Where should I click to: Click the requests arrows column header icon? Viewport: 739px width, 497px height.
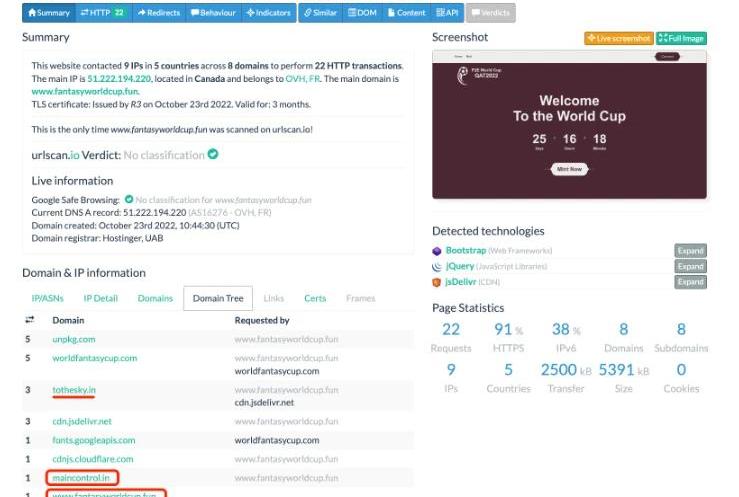coord(29,321)
